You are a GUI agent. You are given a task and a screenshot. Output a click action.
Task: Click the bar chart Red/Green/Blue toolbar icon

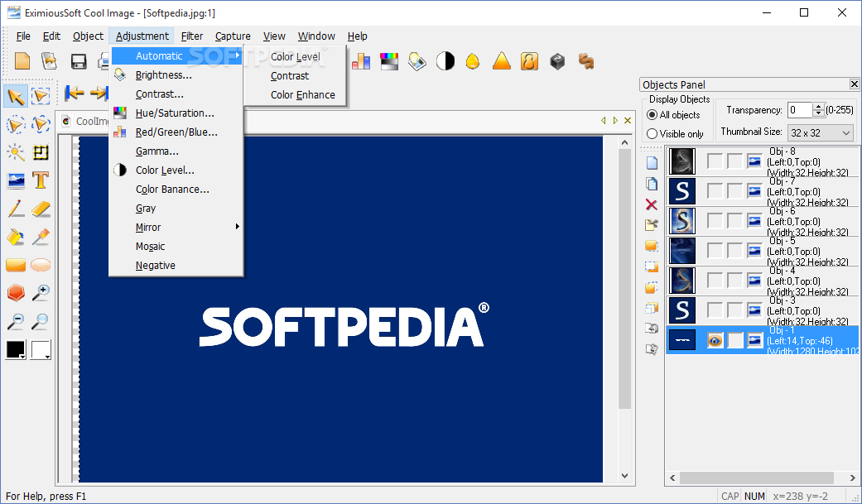(x=361, y=61)
